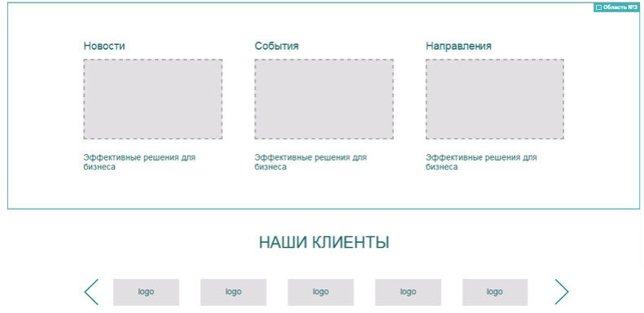Click the image placeholder under Направления
644x313 pixels.
[x=494, y=99]
